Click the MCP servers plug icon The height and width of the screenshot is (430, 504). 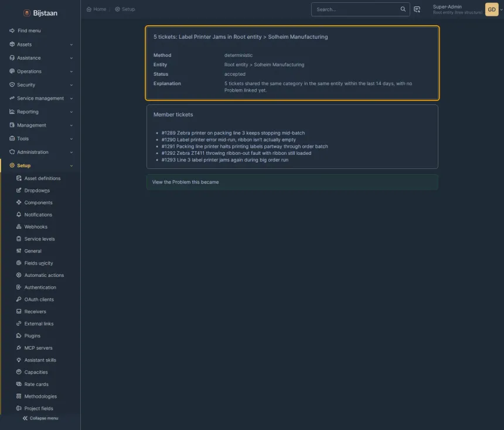click(19, 348)
